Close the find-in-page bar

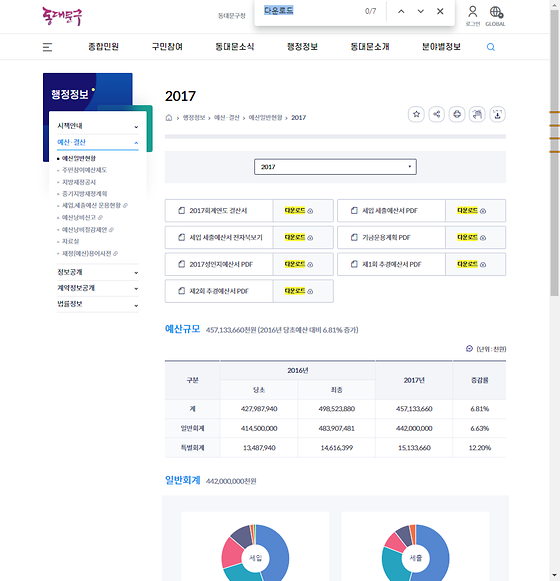click(440, 11)
